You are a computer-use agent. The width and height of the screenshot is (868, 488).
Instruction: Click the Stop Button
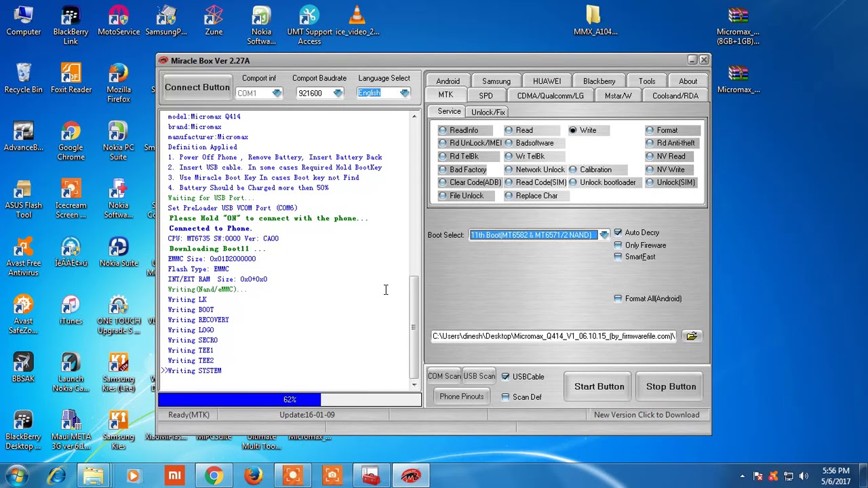(671, 386)
